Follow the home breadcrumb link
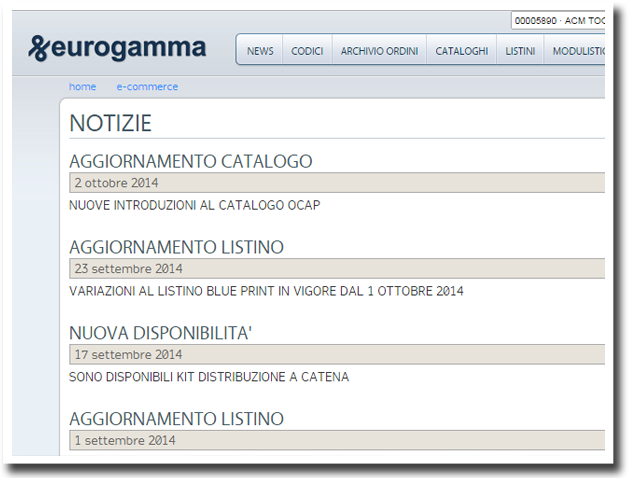 click(x=82, y=86)
